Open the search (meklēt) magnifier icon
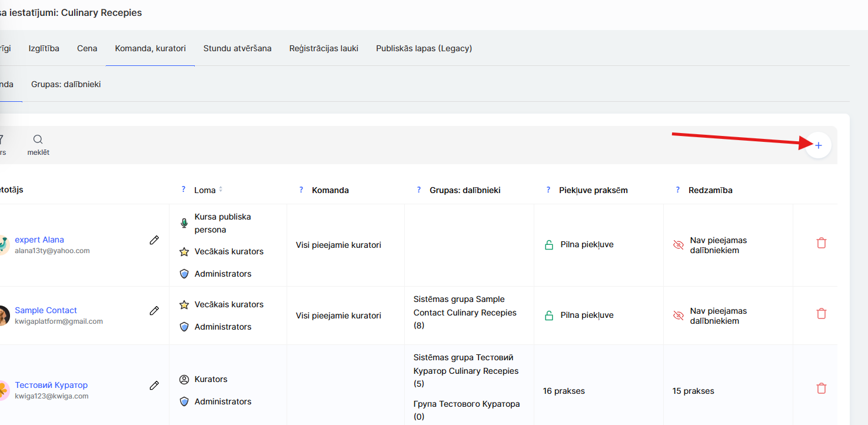 coord(38,140)
